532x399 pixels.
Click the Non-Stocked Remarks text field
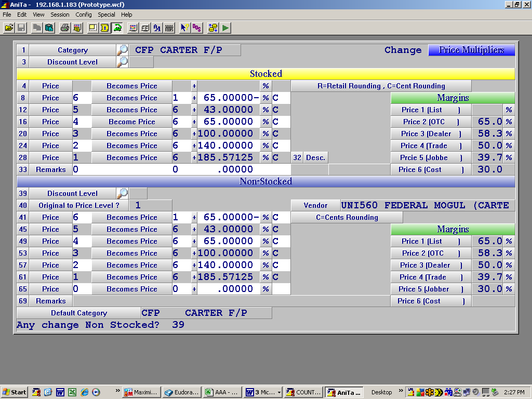pyautogui.click(x=231, y=301)
